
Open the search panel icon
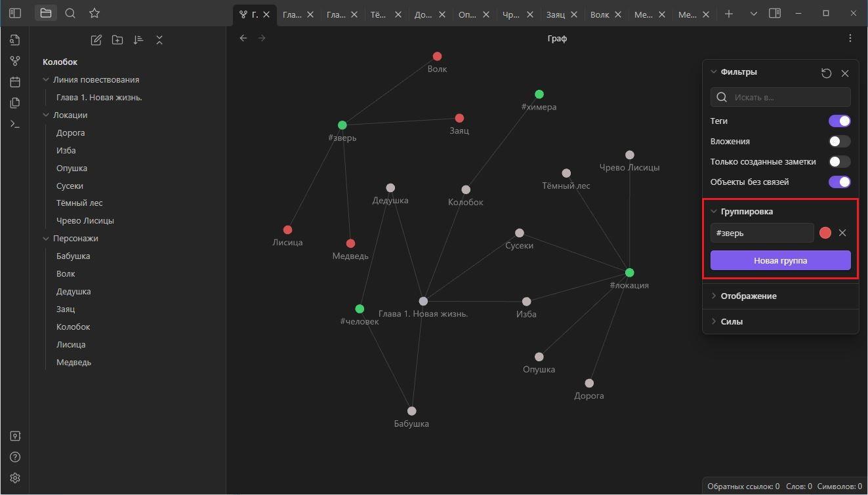70,13
